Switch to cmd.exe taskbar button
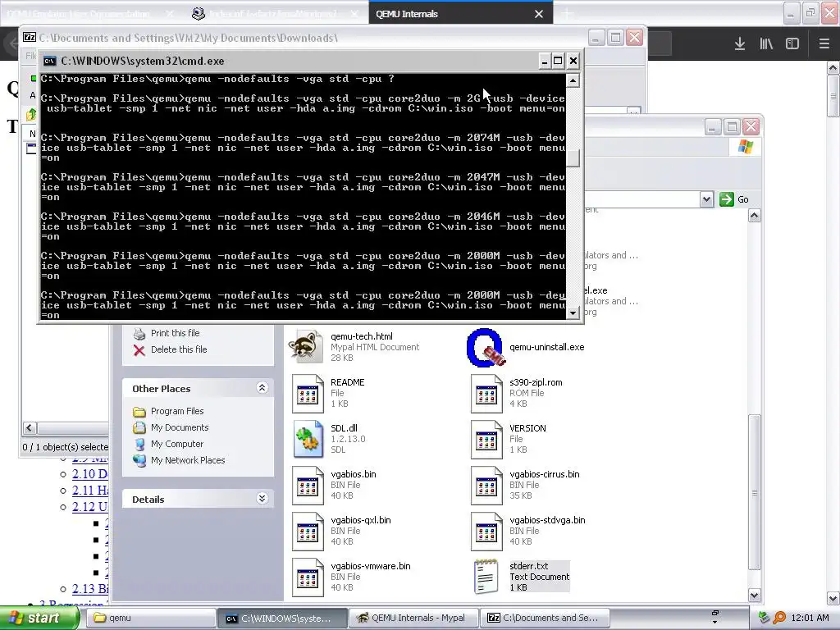 pyautogui.click(x=282, y=618)
